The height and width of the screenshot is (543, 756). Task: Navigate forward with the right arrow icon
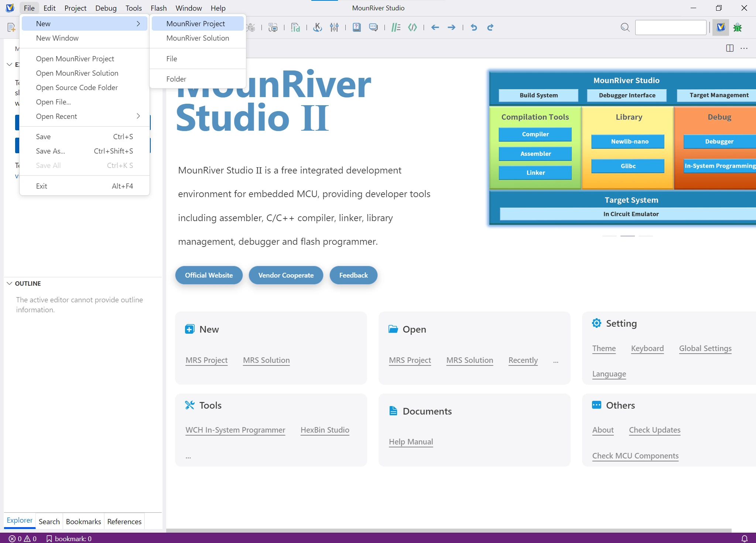coord(451,27)
